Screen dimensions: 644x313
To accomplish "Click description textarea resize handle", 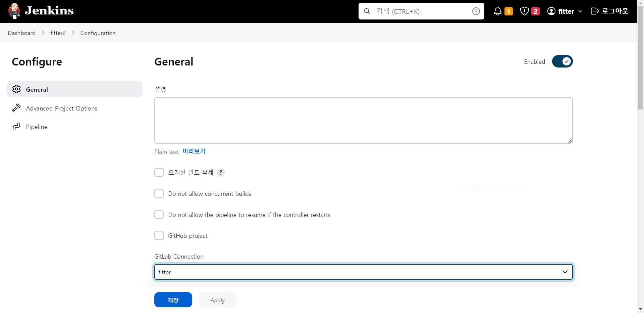I will (x=570, y=141).
